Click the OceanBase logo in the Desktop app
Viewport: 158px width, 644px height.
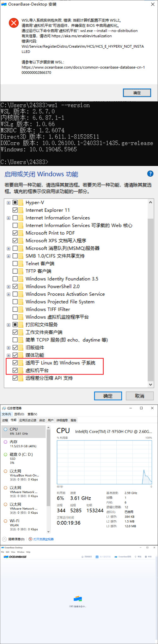[15, 557]
